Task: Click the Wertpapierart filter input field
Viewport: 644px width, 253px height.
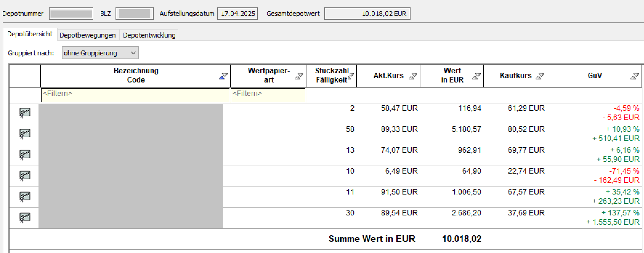Action: [x=268, y=95]
